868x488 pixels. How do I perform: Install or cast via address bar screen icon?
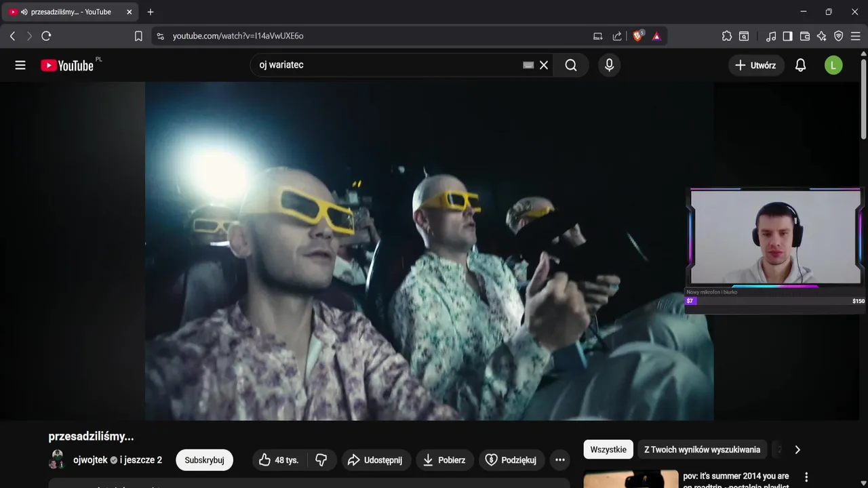click(x=597, y=36)
